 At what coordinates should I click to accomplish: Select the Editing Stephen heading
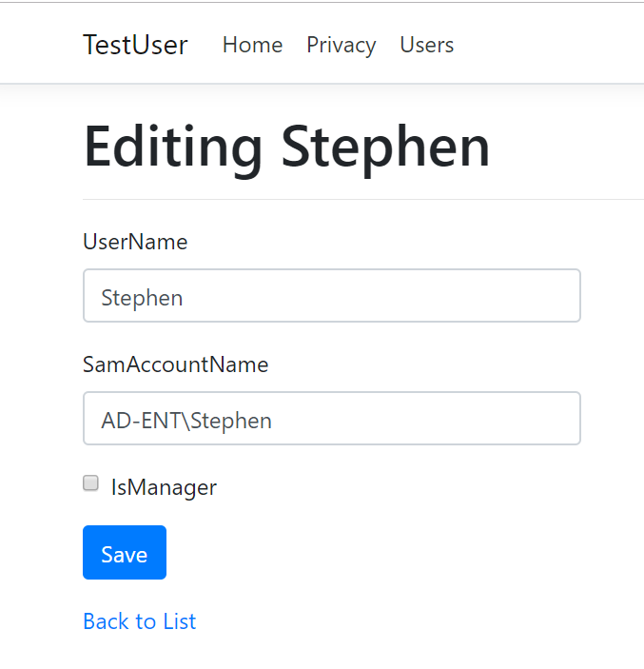click(x=286, y=148)
